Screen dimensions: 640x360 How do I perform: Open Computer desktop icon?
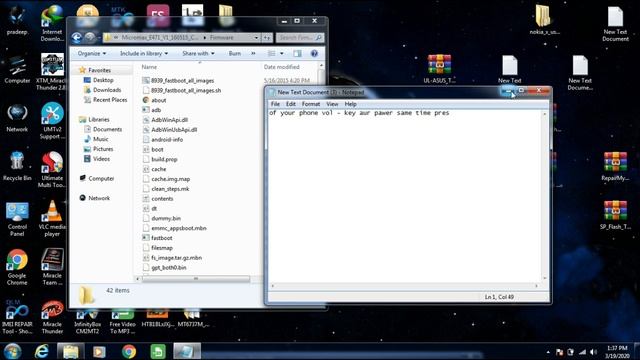(17, 69)
